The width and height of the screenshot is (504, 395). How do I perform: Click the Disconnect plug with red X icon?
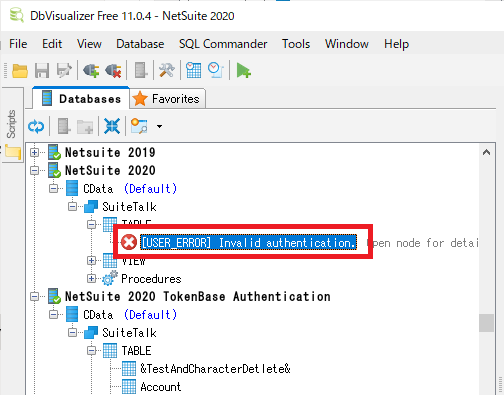point(113,71)
